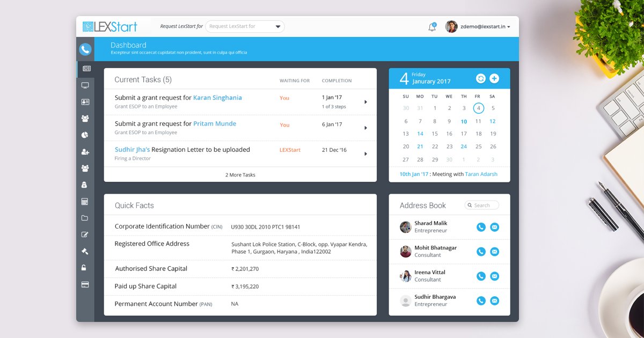The height and width of the screenshot is (338, 644).
Task: Open the calculator icon in sidebar
Action: (85, 202)
